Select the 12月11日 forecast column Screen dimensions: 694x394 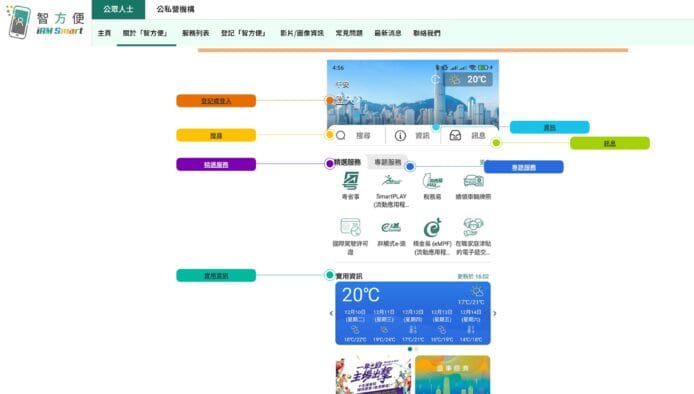point(384,326)
